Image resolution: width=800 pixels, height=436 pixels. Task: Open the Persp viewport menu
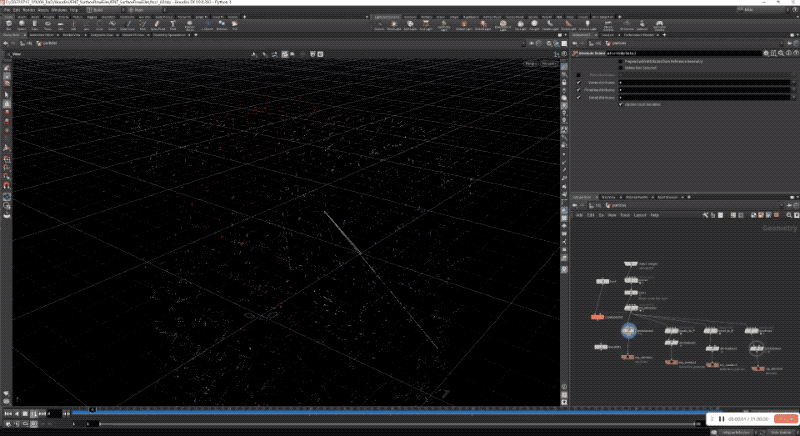click(531, 63)
